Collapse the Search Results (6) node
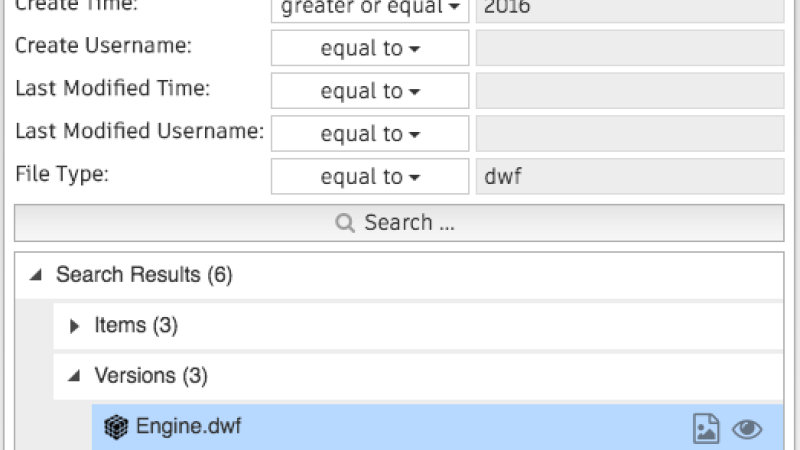800x450 pixels. tap(35, 275)
